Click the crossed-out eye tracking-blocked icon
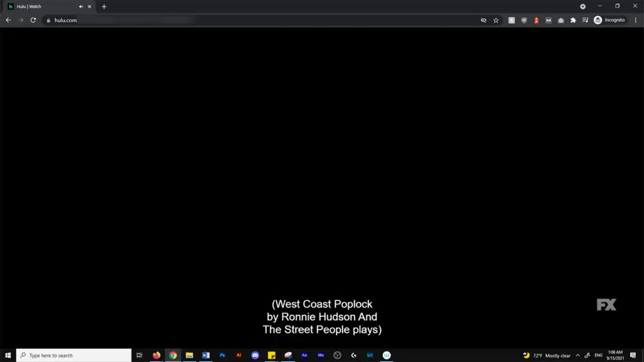The height and width of the screenshot is (362, 644). click(484, 20)
